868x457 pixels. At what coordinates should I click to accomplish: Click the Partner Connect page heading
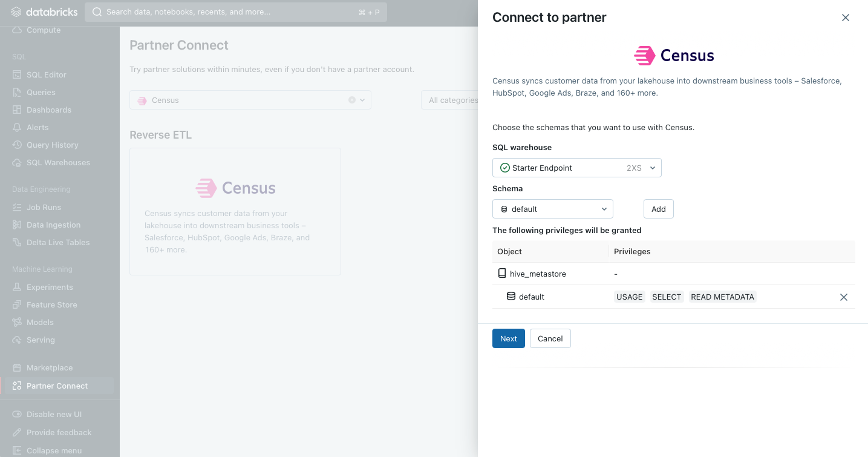coord(179,45)
